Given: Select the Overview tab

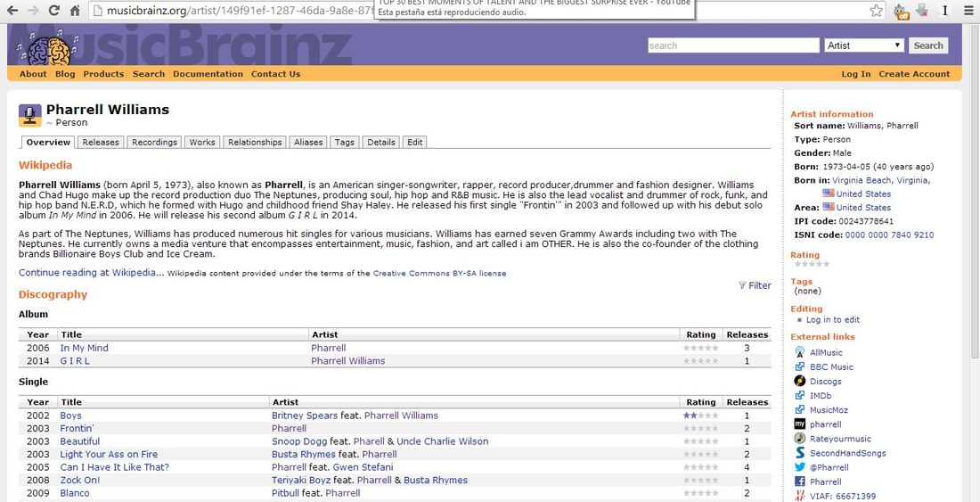Looking at the screenshot, I should tap(48, 142).
